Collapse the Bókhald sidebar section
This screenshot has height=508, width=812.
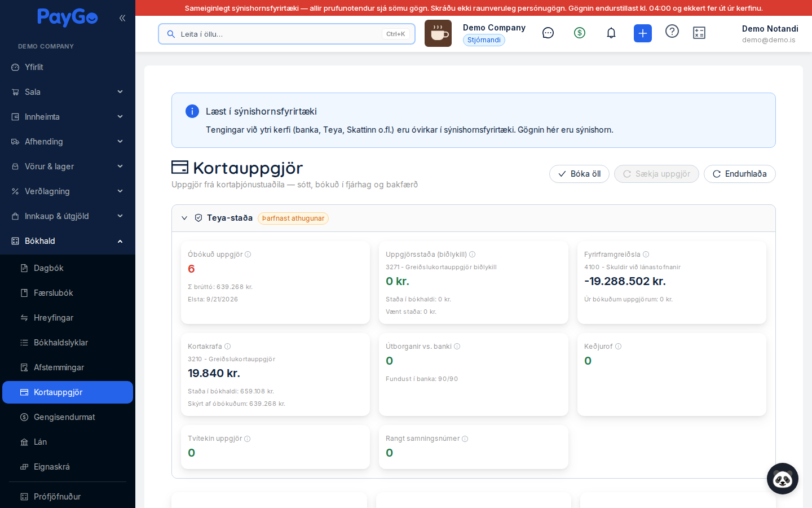[x=68, y=241]
